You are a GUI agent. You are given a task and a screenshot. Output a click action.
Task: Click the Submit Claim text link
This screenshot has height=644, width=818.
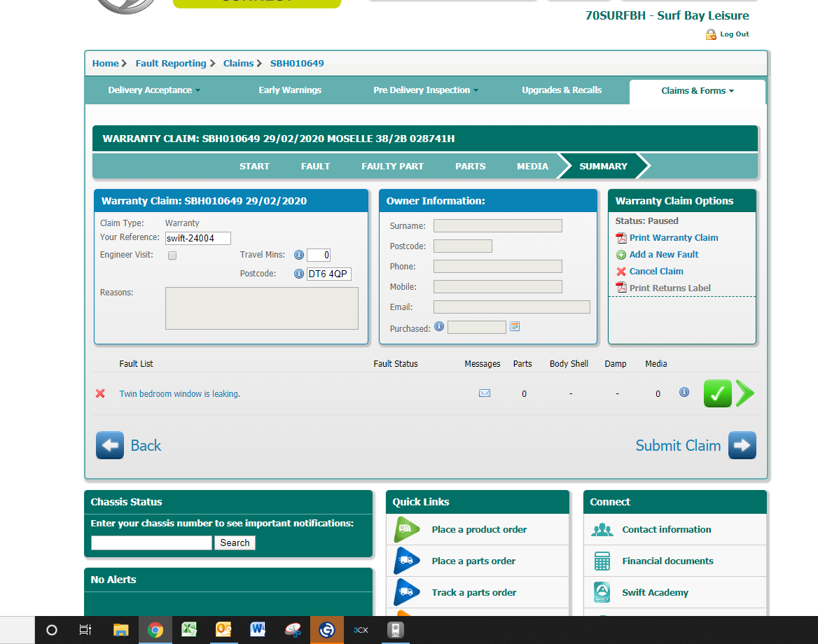[678, 445]
